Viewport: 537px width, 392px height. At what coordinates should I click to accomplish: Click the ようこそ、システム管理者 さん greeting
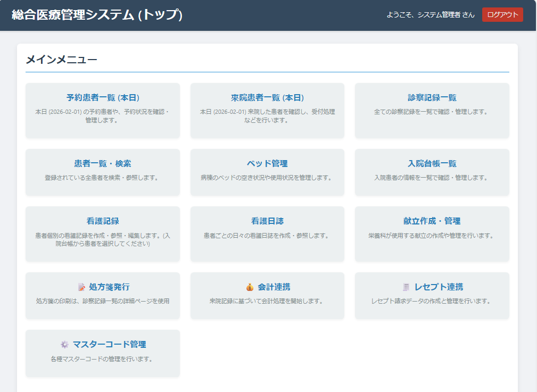pyautogui.click(x=431, y=15)
